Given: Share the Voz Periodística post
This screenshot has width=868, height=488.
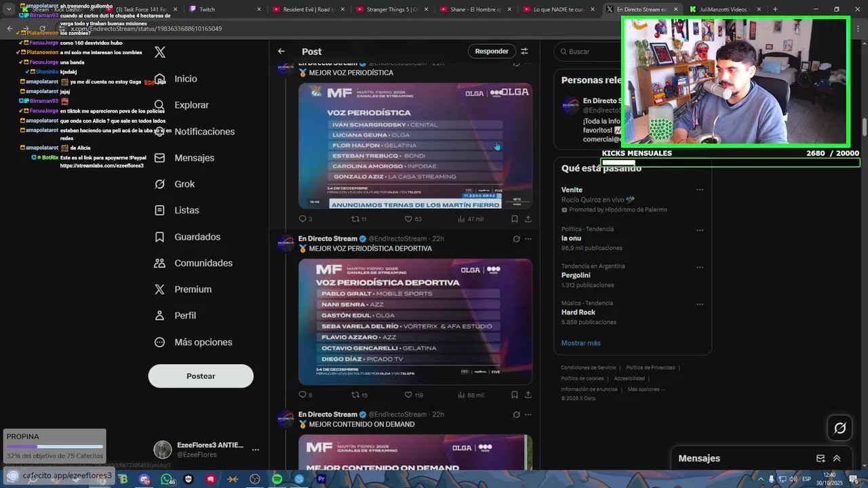Looking at the screenshot, I should pyautogui.click(x=528, y=219).
